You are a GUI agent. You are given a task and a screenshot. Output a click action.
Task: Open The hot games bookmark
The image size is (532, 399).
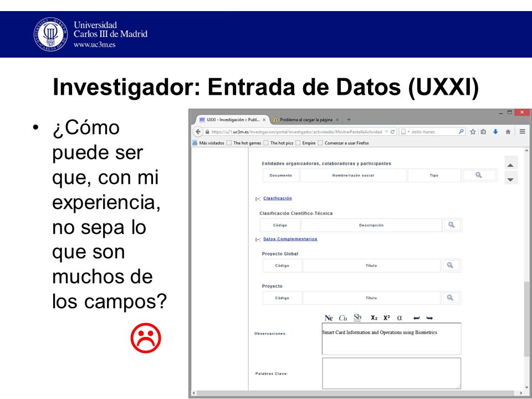tap(244, 143)
